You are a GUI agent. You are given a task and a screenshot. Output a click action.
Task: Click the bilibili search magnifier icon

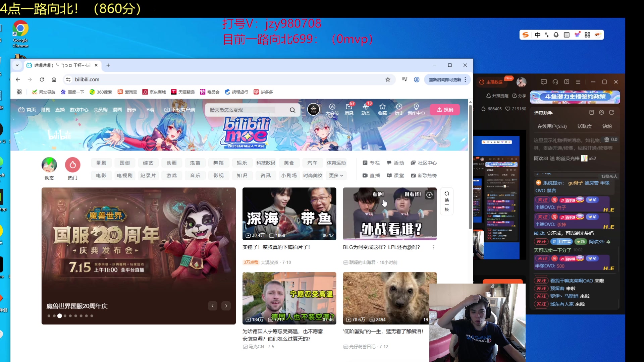292,110
